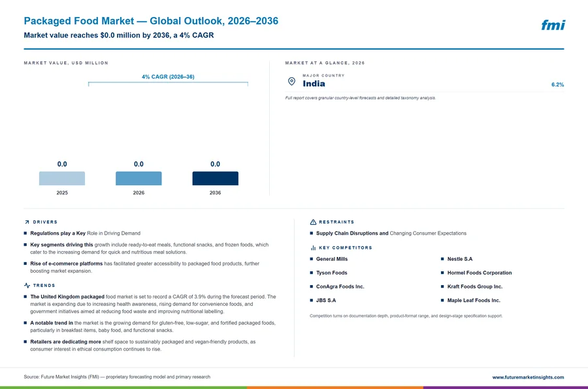Select competitor 'Maple Leaf Foods Inc.'

474,301
